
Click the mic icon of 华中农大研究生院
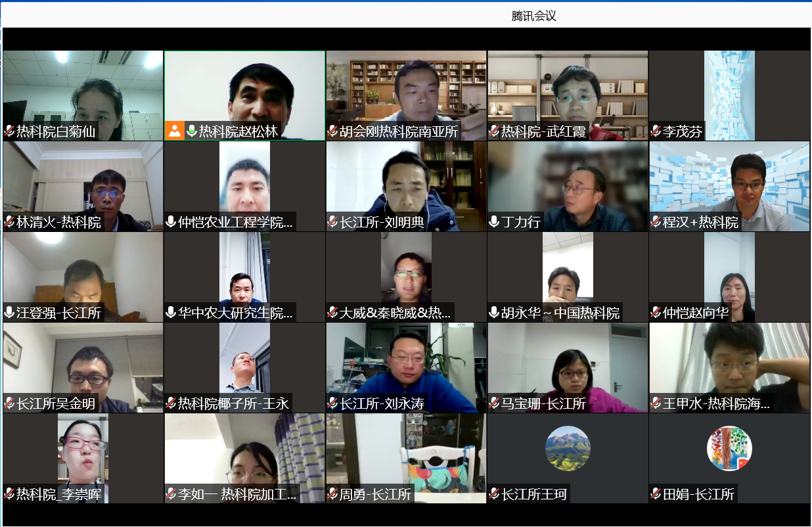171,313
